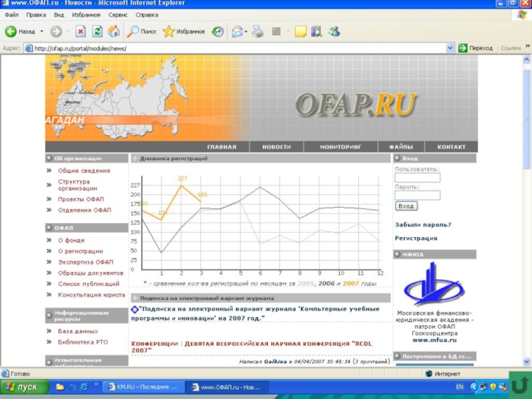
Task: Open journal subscription news headline link
Action: coord(255,313)
